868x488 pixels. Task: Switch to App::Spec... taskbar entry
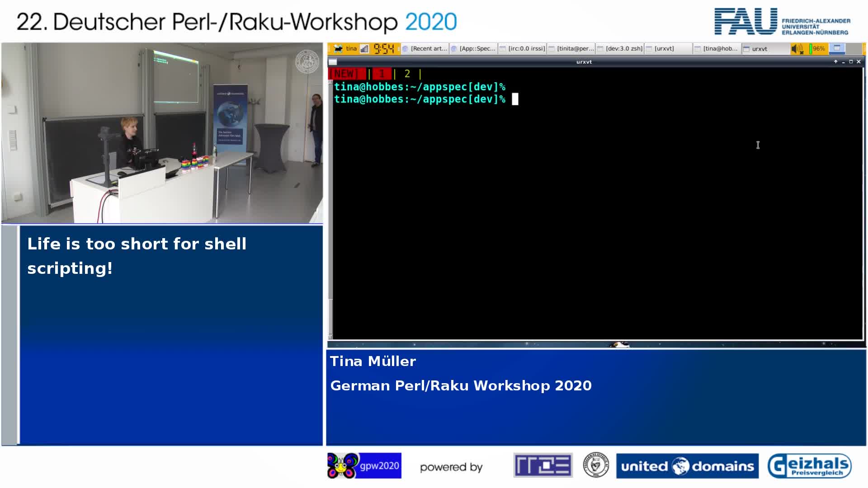point(474,48)
